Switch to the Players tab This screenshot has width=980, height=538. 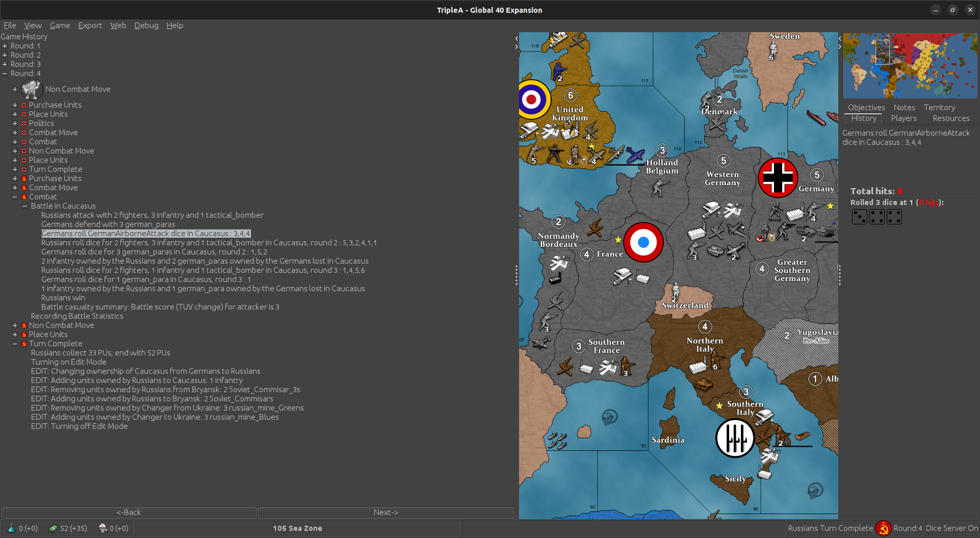tap(904, 118)
